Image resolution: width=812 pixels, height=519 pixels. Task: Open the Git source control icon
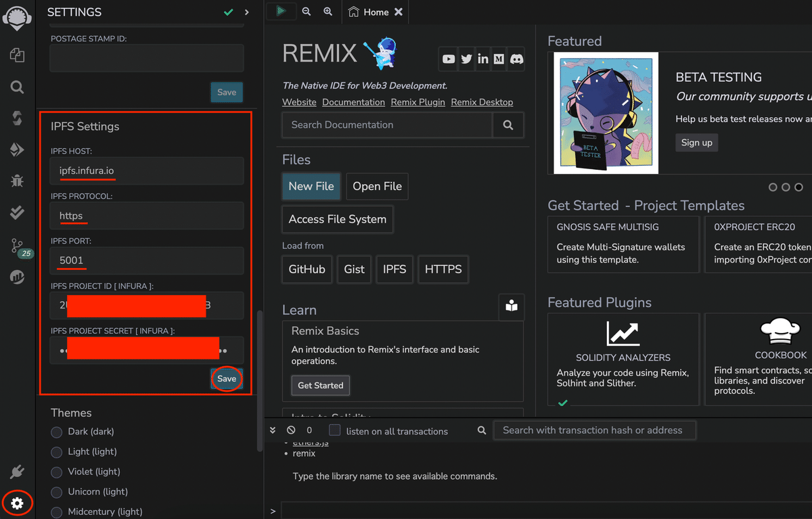coord(17,246)
